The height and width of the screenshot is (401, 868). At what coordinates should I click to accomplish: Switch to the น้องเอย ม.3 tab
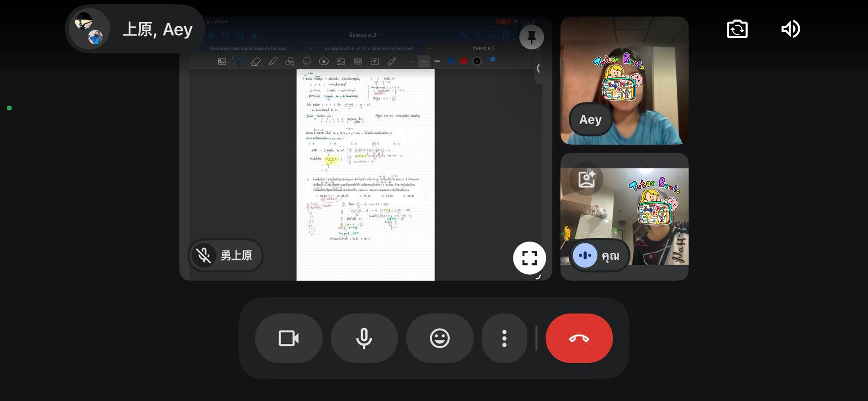[483, 48]
